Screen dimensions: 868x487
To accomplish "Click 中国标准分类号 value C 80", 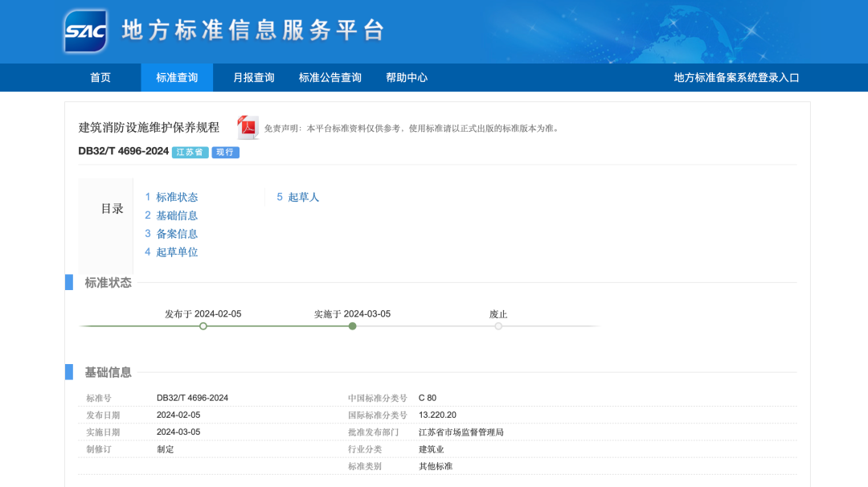I will [428, 398].
